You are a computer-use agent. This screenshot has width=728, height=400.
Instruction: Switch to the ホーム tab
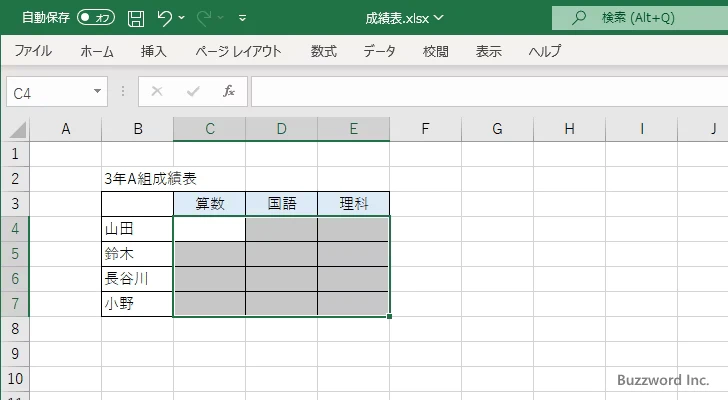click(97, 51)
